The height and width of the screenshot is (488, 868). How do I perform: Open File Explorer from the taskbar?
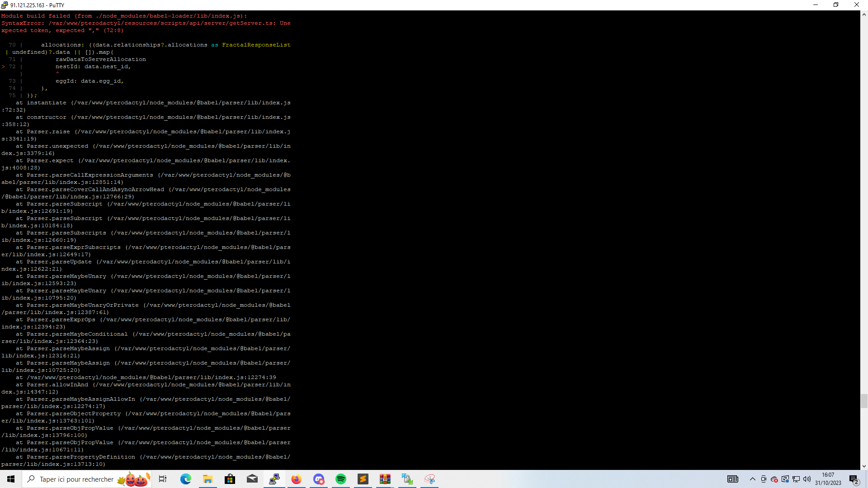point(208,479)
